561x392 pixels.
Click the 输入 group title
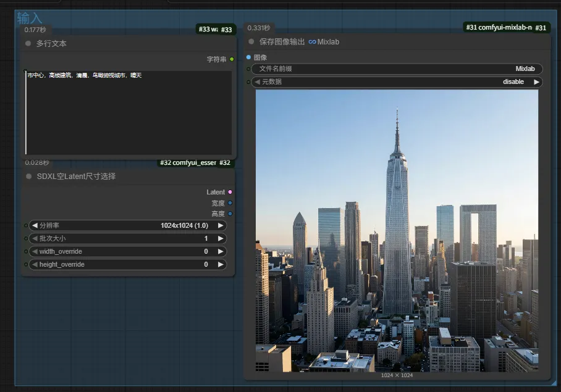29,18
